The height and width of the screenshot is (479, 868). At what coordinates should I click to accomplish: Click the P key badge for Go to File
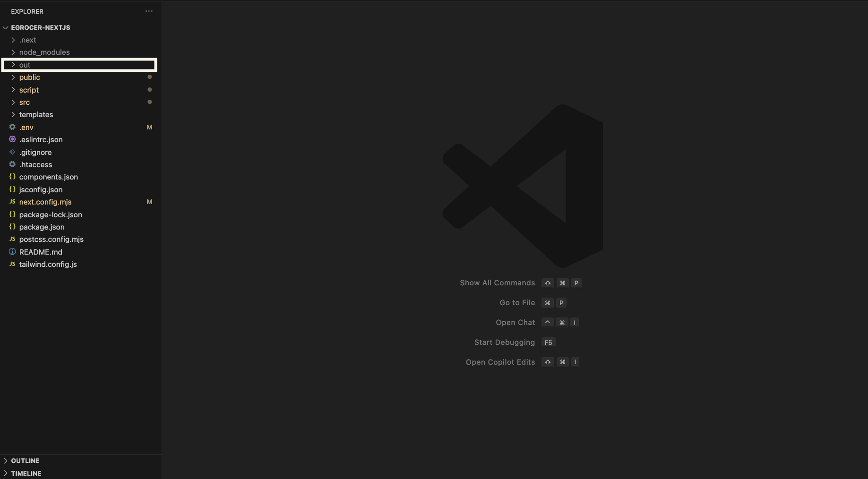pyautogui.click(x=561, y=303)
